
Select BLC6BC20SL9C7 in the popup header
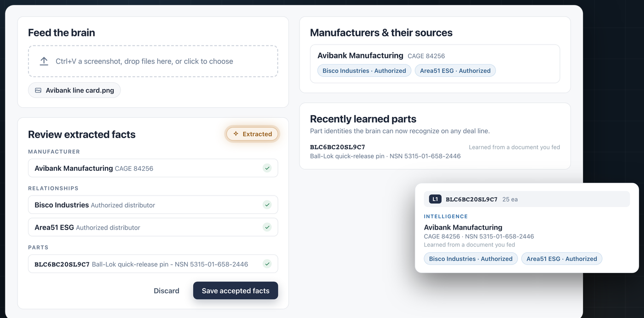pyautogui.click(x=471, y=199)
